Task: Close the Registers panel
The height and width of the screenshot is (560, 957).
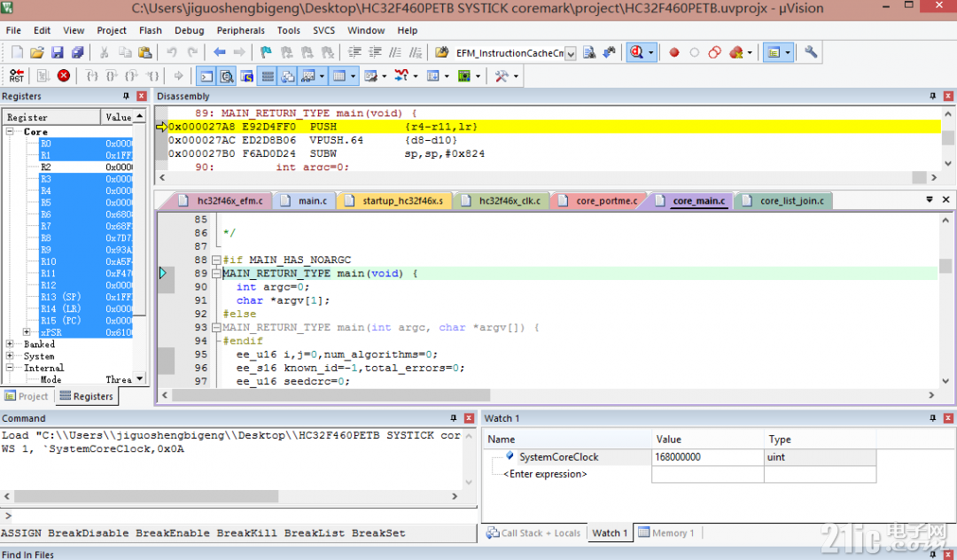Action: (142, 97)
